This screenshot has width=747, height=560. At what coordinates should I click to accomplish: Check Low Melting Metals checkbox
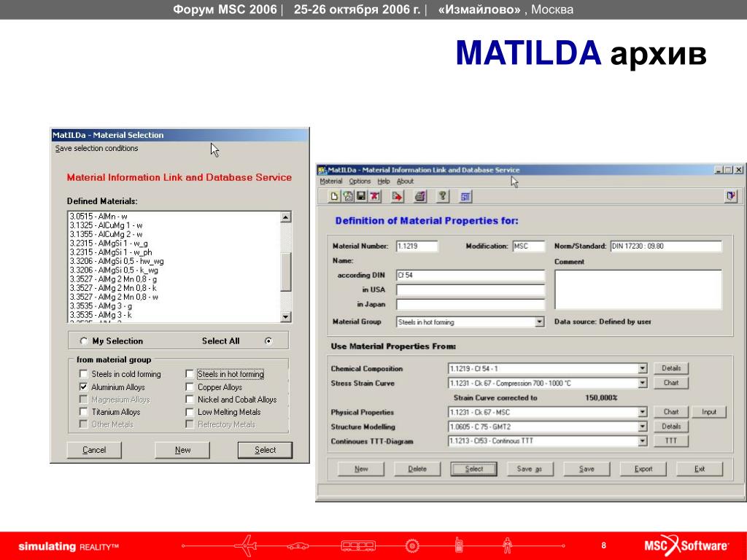click(190, 411)
